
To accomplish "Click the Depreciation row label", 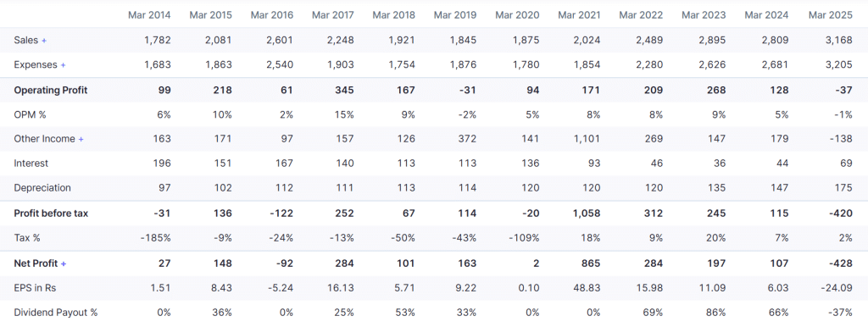I will point(42,188).
